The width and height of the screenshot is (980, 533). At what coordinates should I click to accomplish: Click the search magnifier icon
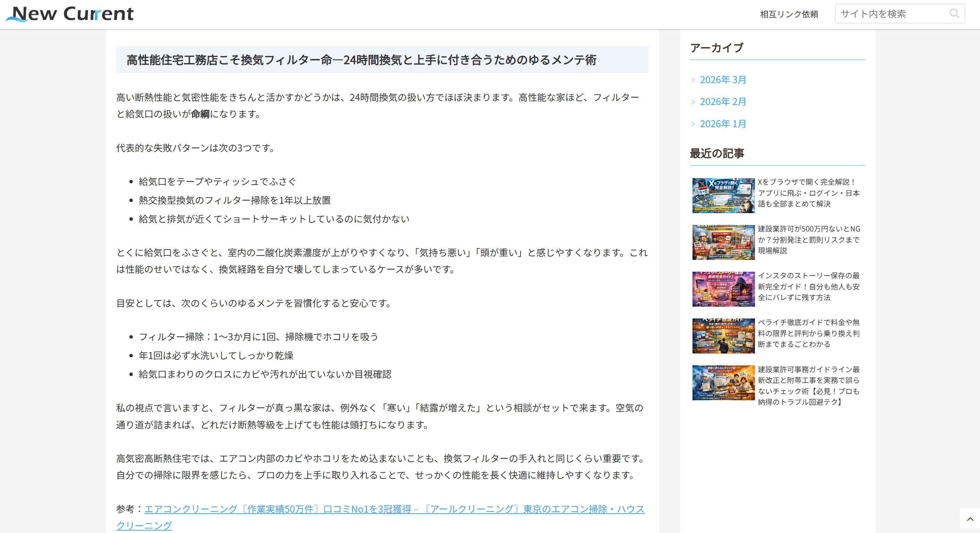click(x=955, y=14)
